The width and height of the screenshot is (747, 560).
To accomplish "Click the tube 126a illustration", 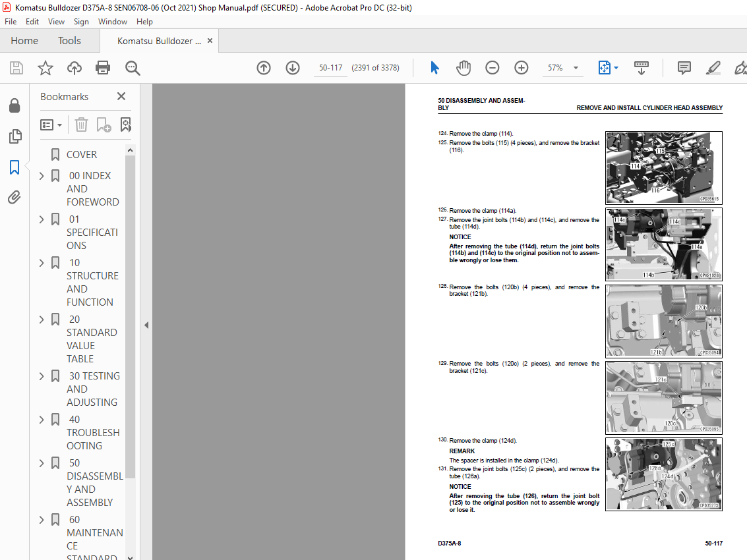I will tap(664, 474).
